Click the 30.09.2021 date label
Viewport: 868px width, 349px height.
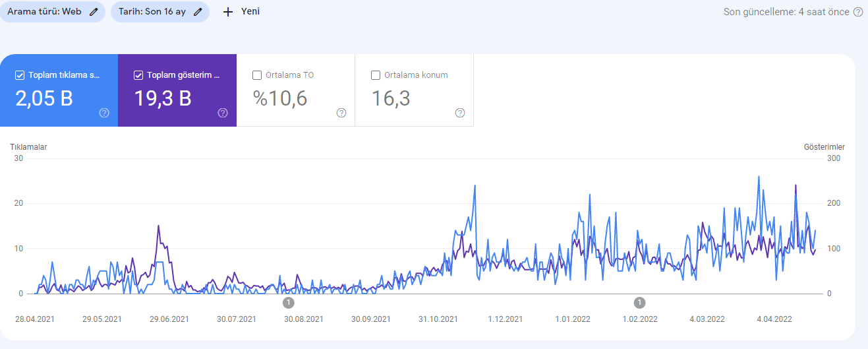[371, 319]
